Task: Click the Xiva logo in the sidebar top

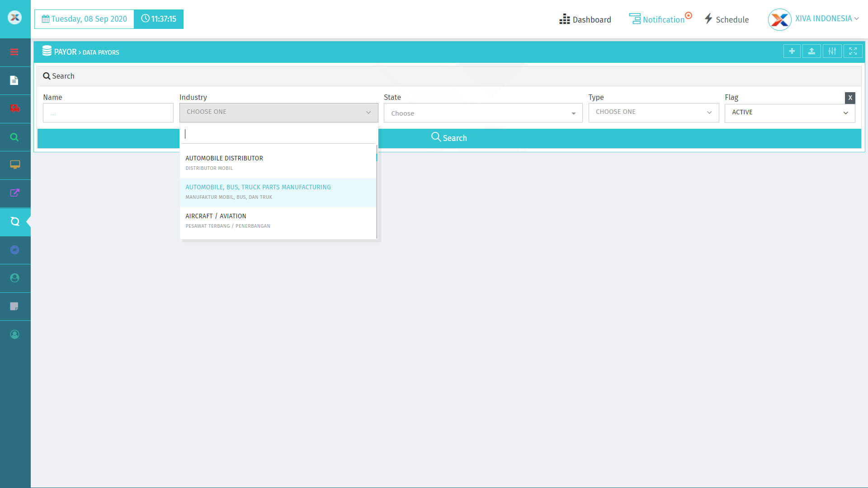Action: pyautogui.click(x=15, y=18)
